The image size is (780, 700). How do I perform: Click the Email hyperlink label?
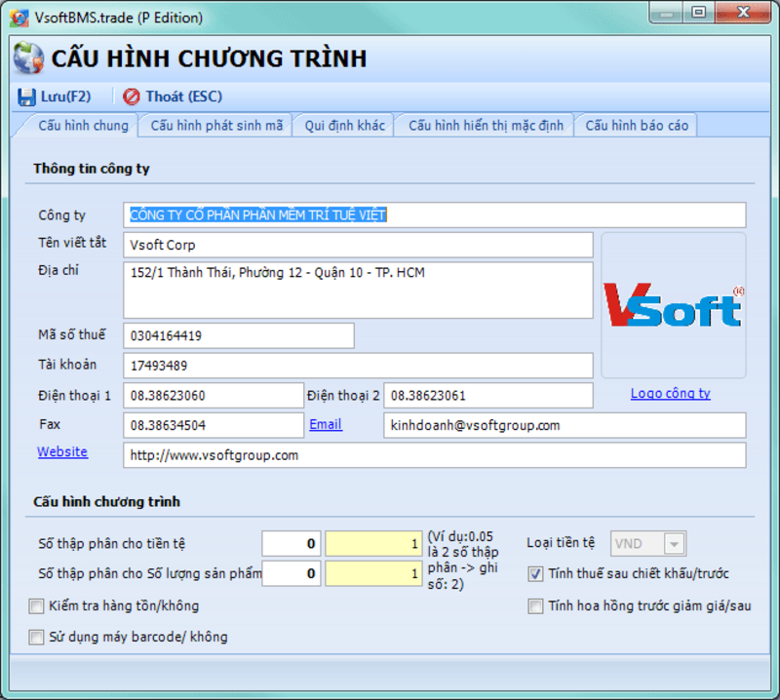click(326, 425)
